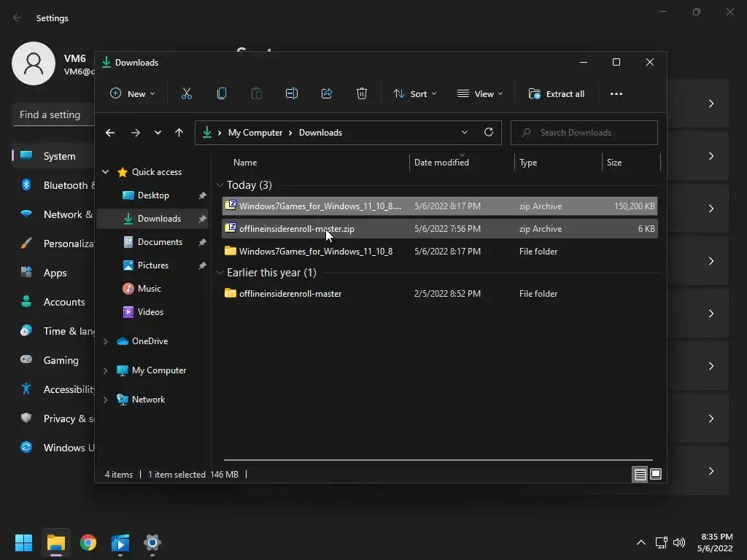The image size is (747, 560).
Task: Show hidden tray icons chevron
Action: [x=641, y=542]
